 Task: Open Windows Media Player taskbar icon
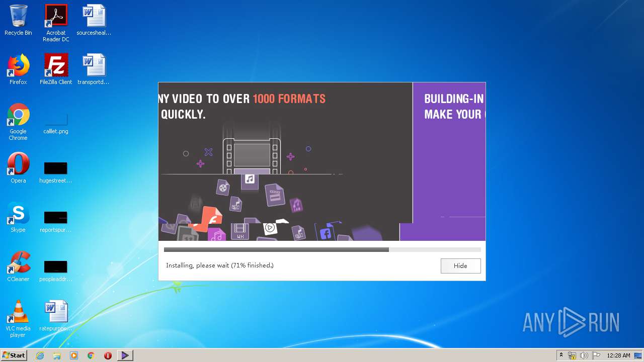(x=74, y=355)
